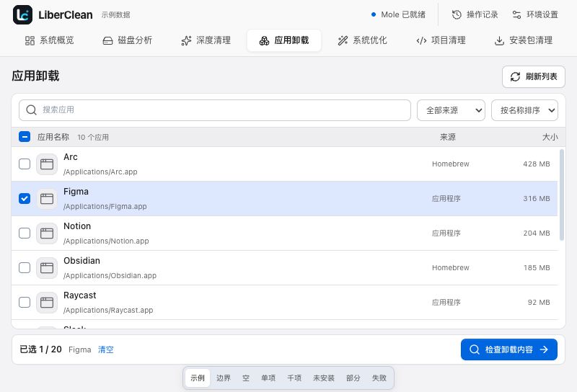Select the 部分 scenario tab
The image size is (577, 392).
[353, 378]
